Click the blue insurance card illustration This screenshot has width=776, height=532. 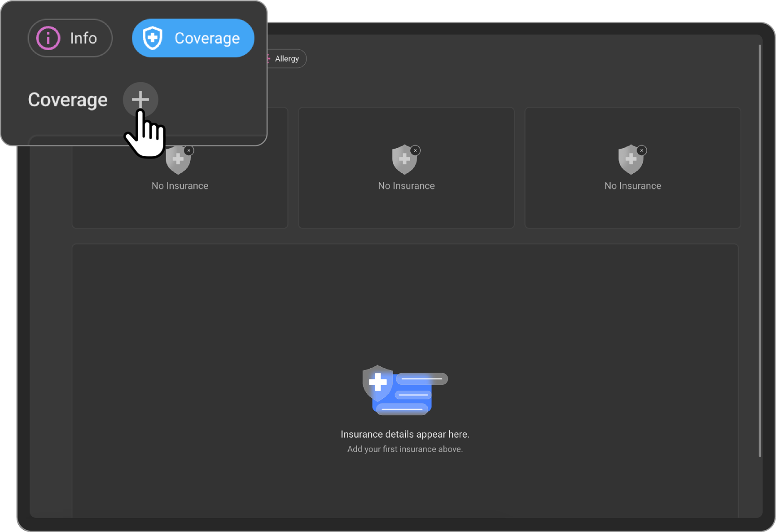tap(404, 391)
